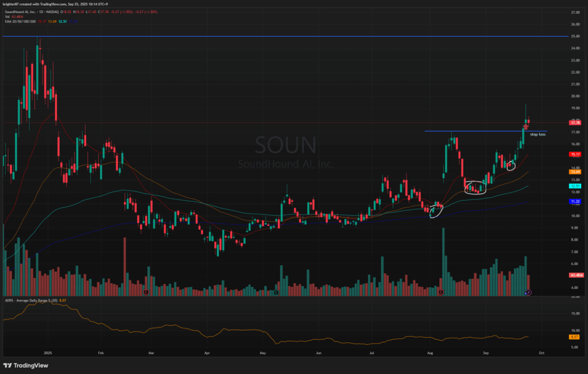The width and height of the screenshot is (588, 374).
Task: Click the C17.78 close value in legend
Action: [x=105, y=12]
